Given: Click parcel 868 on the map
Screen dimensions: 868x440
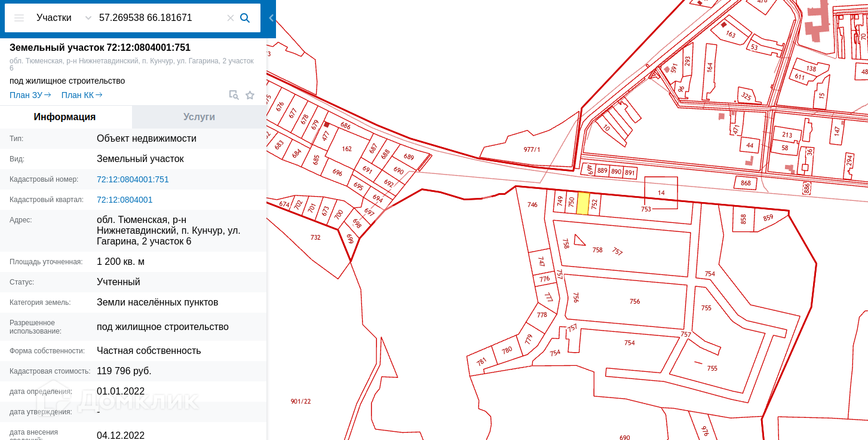Looking at the screenshot, I should 746,183.
